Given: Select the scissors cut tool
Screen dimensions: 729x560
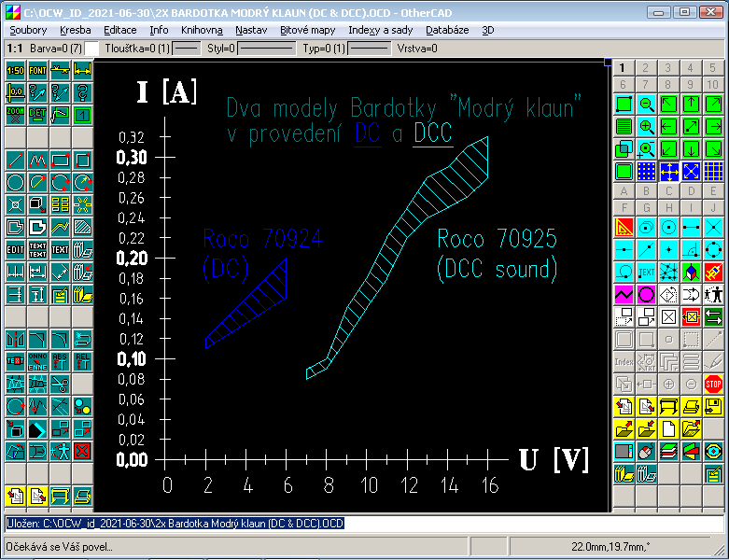Looking at the screenshot, I should [x=60, y=385].
